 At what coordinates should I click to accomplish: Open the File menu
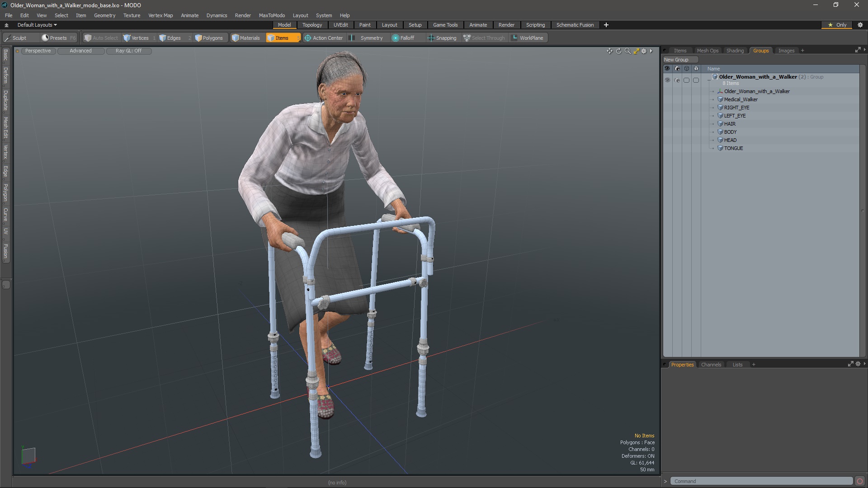tap(9, 15)
